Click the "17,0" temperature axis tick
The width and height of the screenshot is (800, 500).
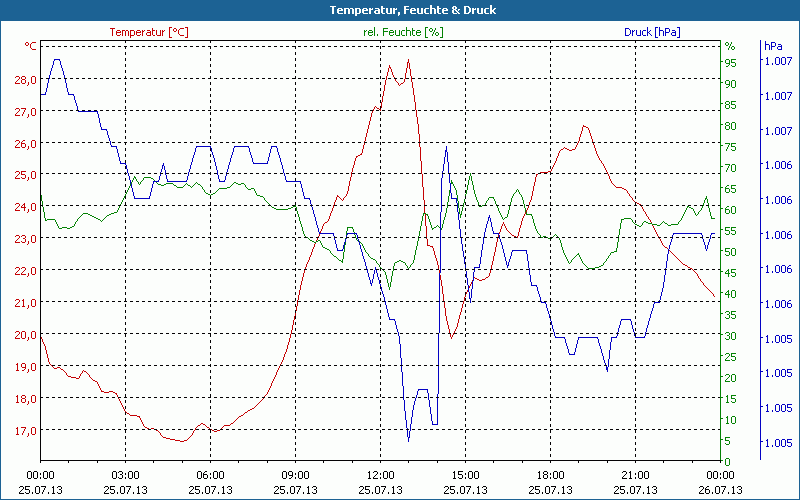click(27, 431)
